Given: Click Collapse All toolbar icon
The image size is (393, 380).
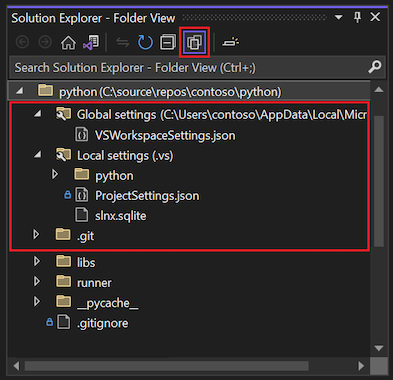Looking at the screenshot, I should pyautogui.click(x=168, y=43).
